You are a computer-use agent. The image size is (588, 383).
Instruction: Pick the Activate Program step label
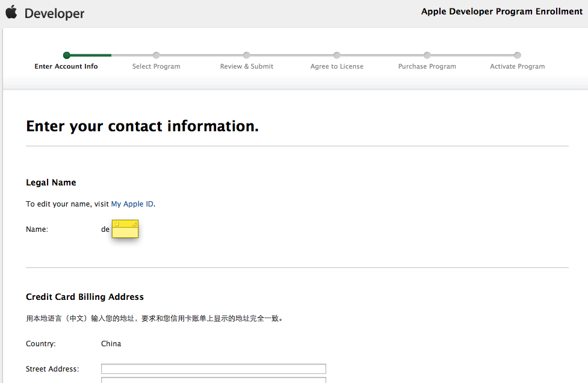[x=518, y=66]
